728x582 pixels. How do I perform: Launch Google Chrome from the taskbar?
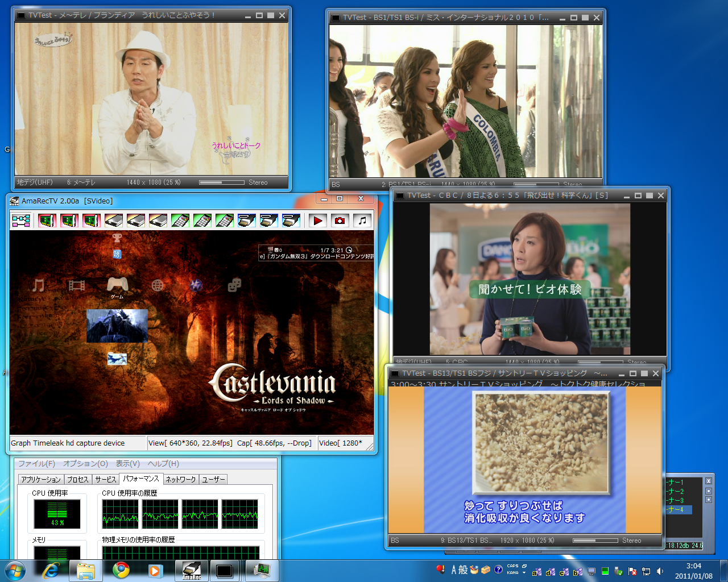pos(121,570)
